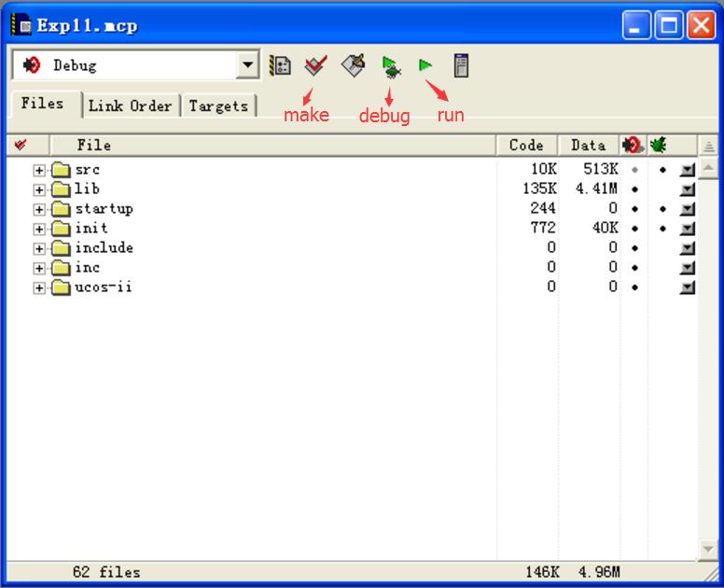This screenshot has width=724, height=588.
Task: Click the scrollbar down arrow
Action: coord(709,549)
